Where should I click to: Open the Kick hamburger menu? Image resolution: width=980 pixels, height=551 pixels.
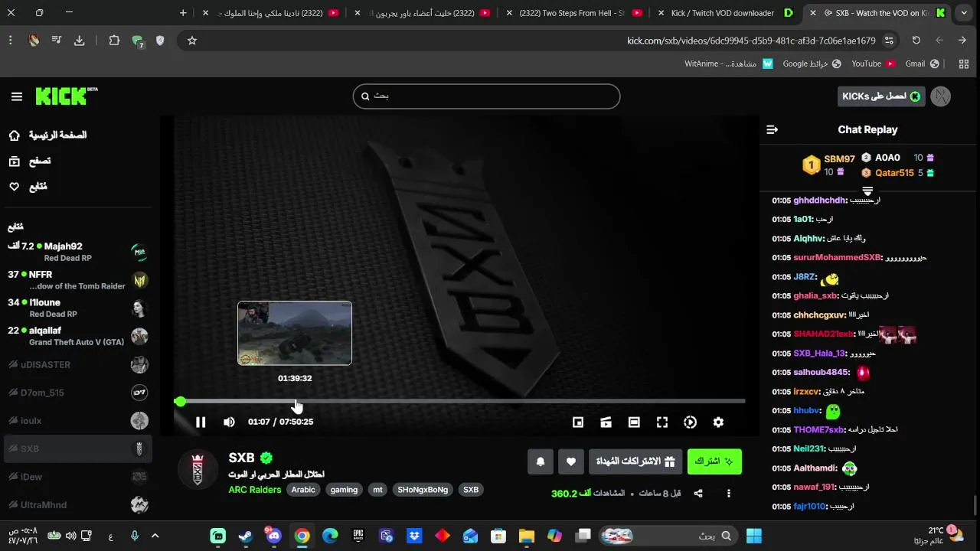17,96
